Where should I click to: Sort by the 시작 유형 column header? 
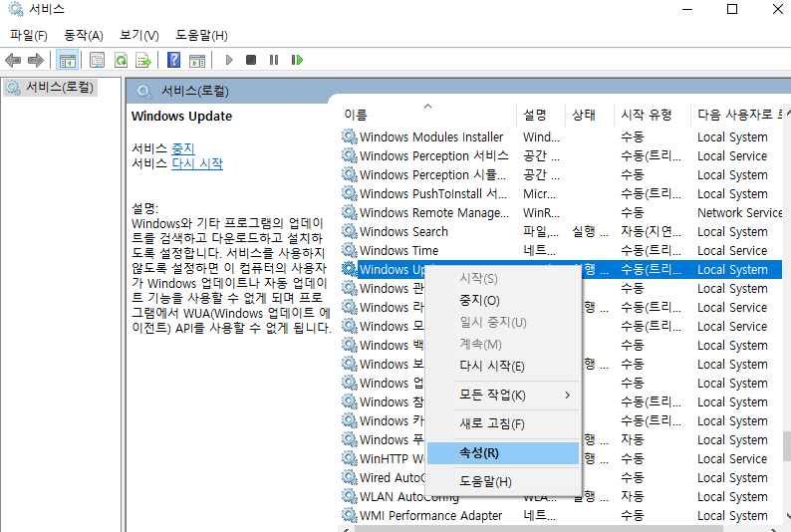point(653,115)
